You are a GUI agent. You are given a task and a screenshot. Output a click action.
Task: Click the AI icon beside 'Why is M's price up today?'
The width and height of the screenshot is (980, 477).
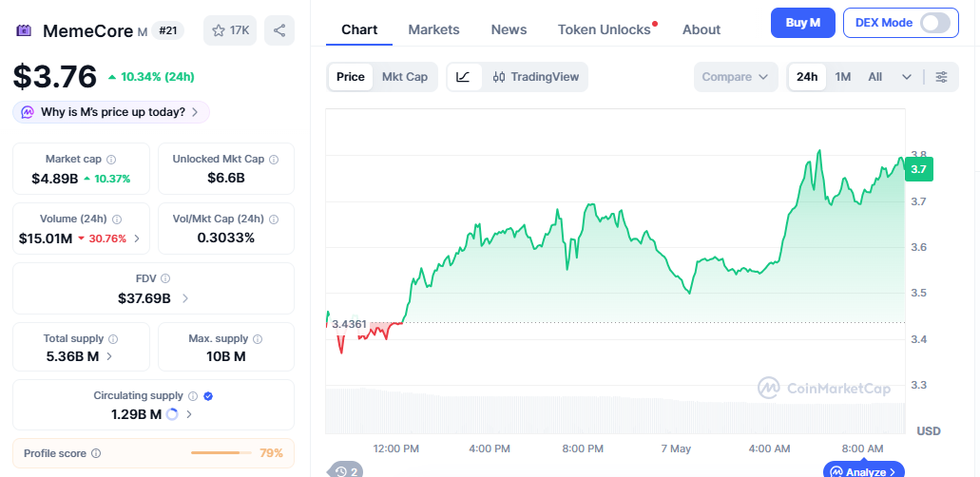pyautogui.click(x=28, y=112)
